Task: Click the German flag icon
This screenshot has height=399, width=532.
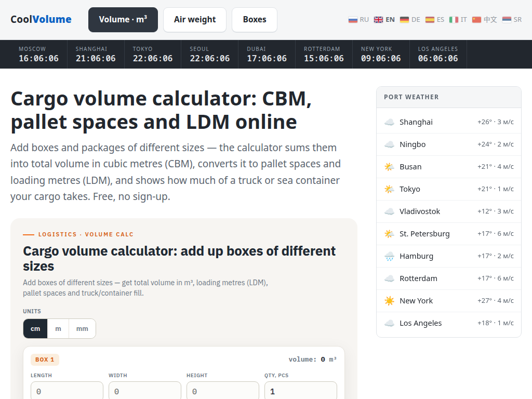Action: pos(404,20)
